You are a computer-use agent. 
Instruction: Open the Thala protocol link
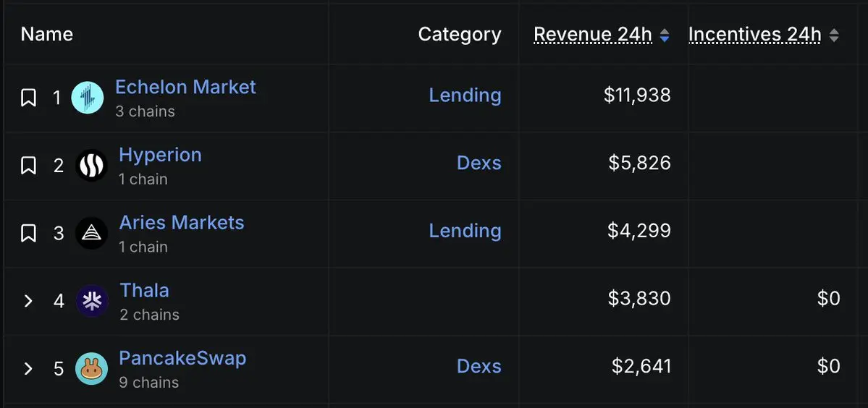coord(145,290)
